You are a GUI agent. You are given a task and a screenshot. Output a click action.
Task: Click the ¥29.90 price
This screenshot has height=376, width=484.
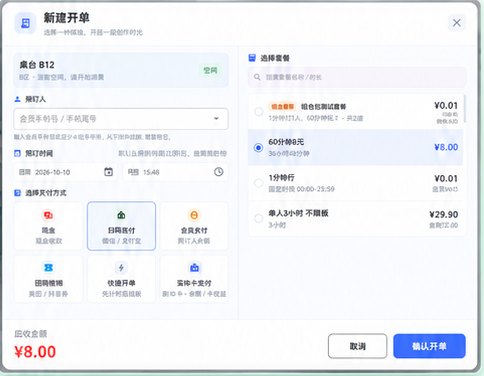(x=444, y=214)
